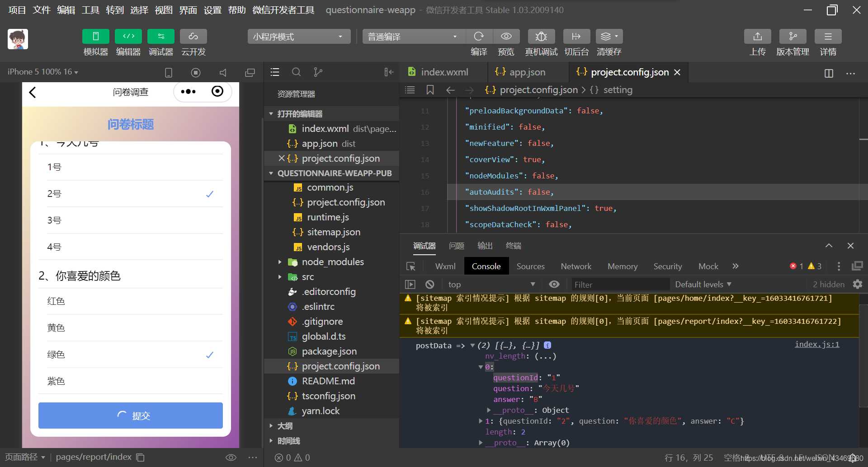Navigate back in editor history
The height and width of the screenshot is (467, 868).
point(450,90)
